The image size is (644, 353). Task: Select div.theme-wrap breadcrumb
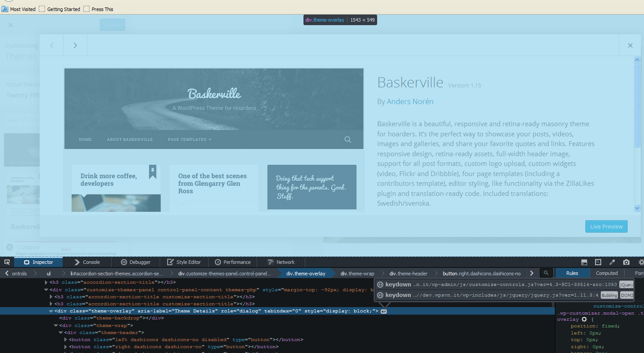[357, 274]
